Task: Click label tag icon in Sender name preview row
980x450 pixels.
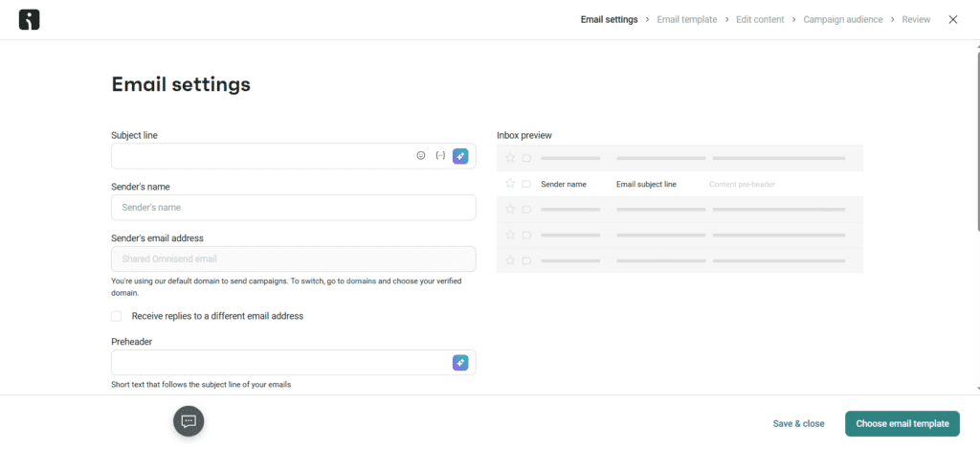Action: coord(526,185)
